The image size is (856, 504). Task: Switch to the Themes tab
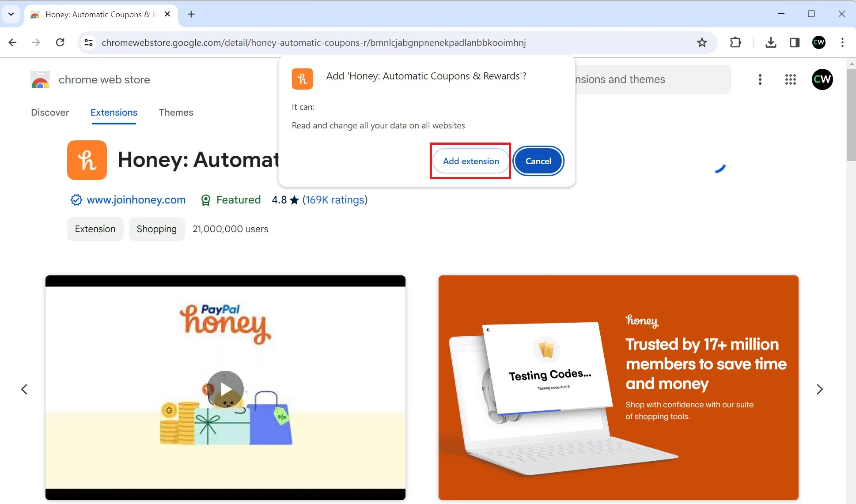click(x=176, y=113)
